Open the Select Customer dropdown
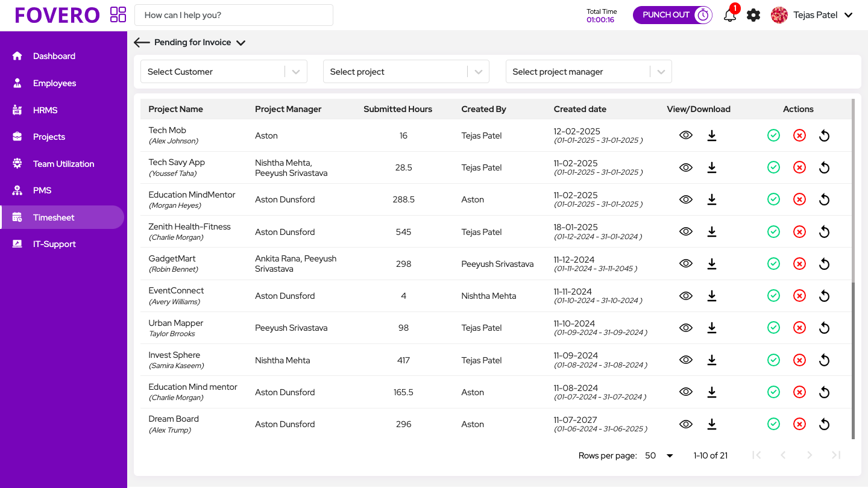This screenshot has height=488, width=868. 224,72
